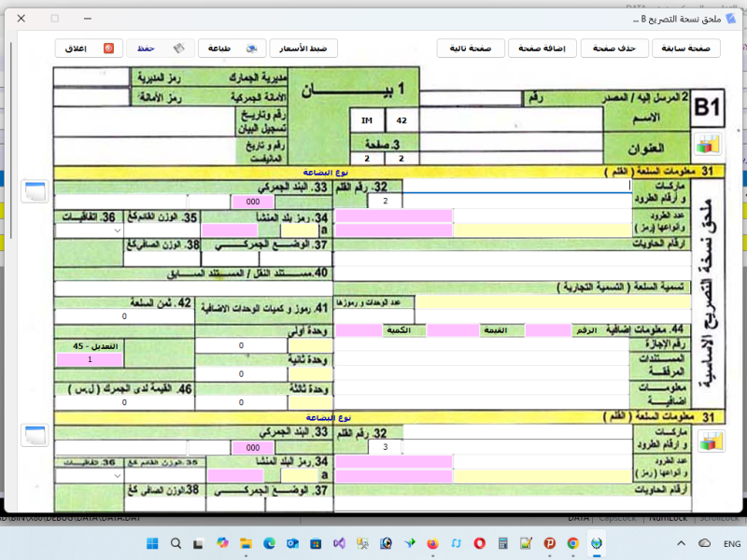The width and height of the screenshot is (747, 560).
Task: Open Google Chrome from taskbar
Action: point(573,543)
